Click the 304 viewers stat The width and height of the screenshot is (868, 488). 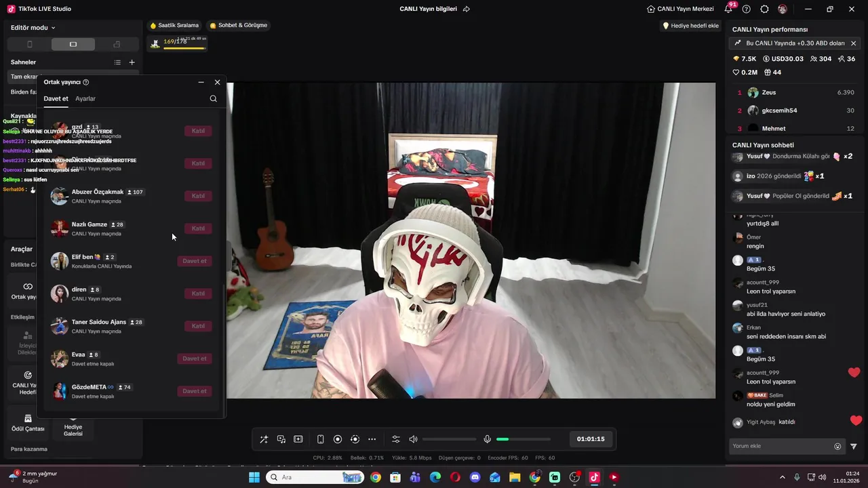tap(821, 59)
